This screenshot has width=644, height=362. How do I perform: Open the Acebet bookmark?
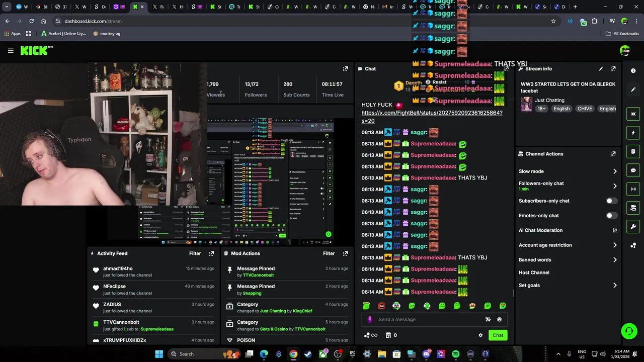point(63,34)
